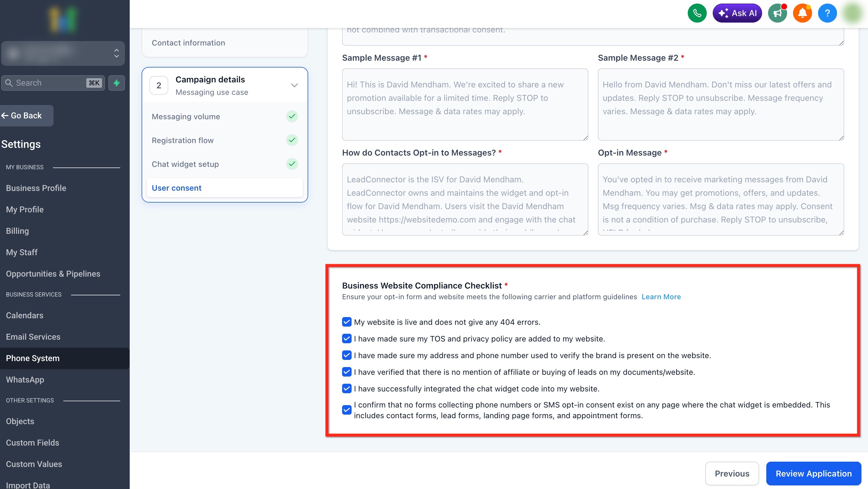868x489 pixels.
Task: Open the account switcher dropdown
Action: click(x=63, y=53)
